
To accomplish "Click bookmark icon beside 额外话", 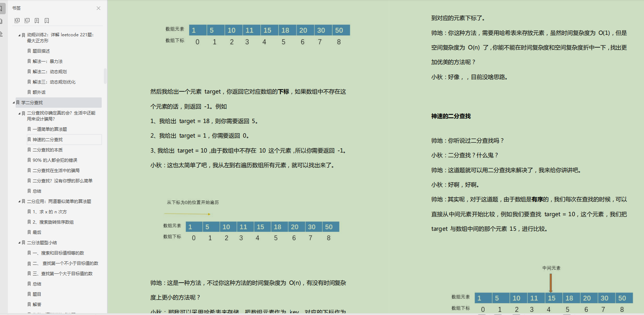I will (29, 92).
